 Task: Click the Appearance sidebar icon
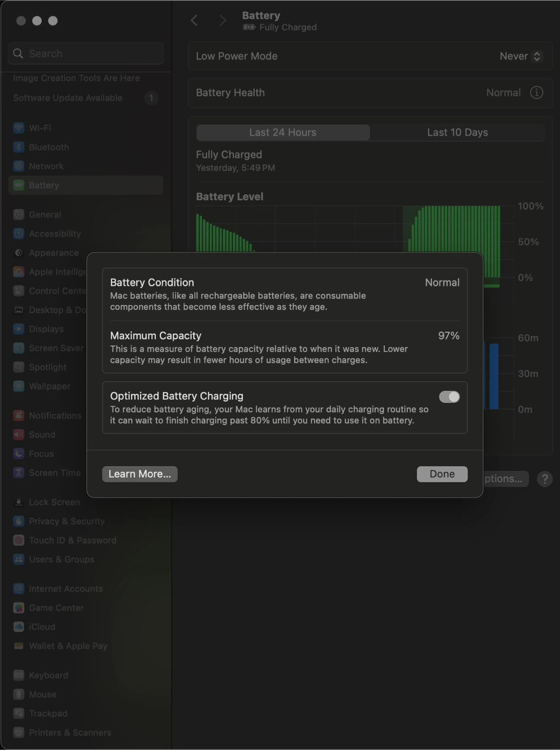click(x=19, y=253)
